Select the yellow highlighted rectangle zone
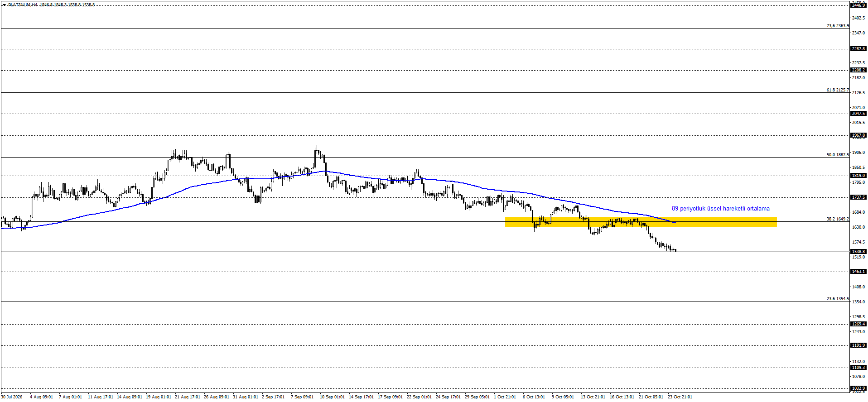Viewport: 868px width, 402px height. (x=641, y=222)
